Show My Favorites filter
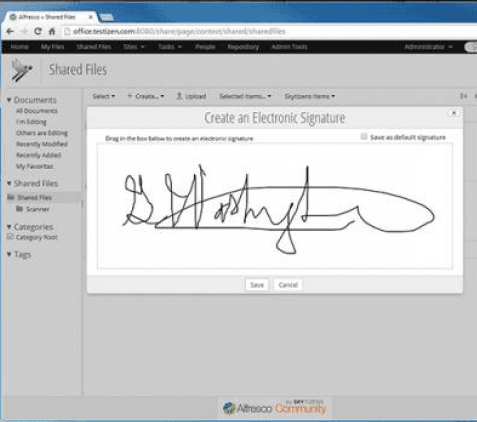Image resolution: width=477 pixels, height=422 pixels. (x=35, y=166)
